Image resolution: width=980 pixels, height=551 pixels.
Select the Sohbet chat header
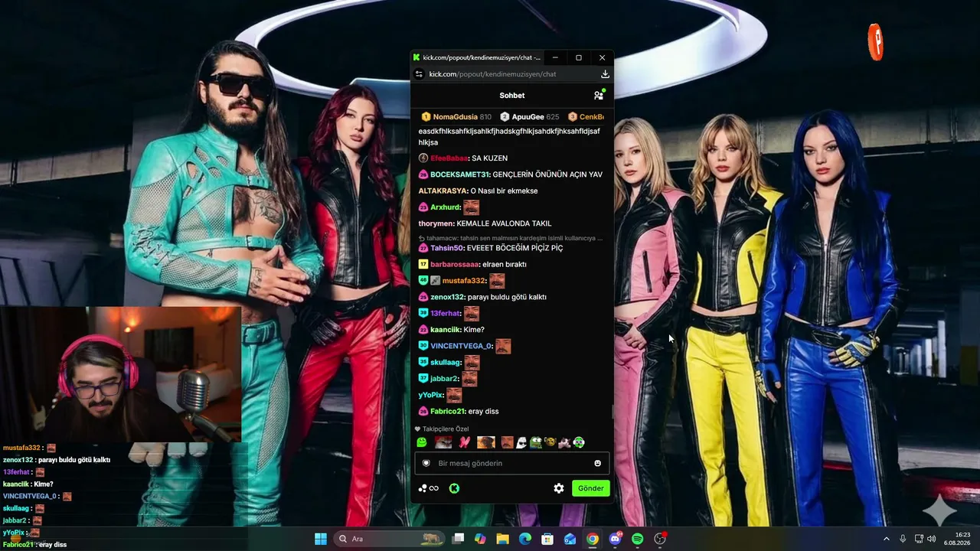tap(512, 96)
